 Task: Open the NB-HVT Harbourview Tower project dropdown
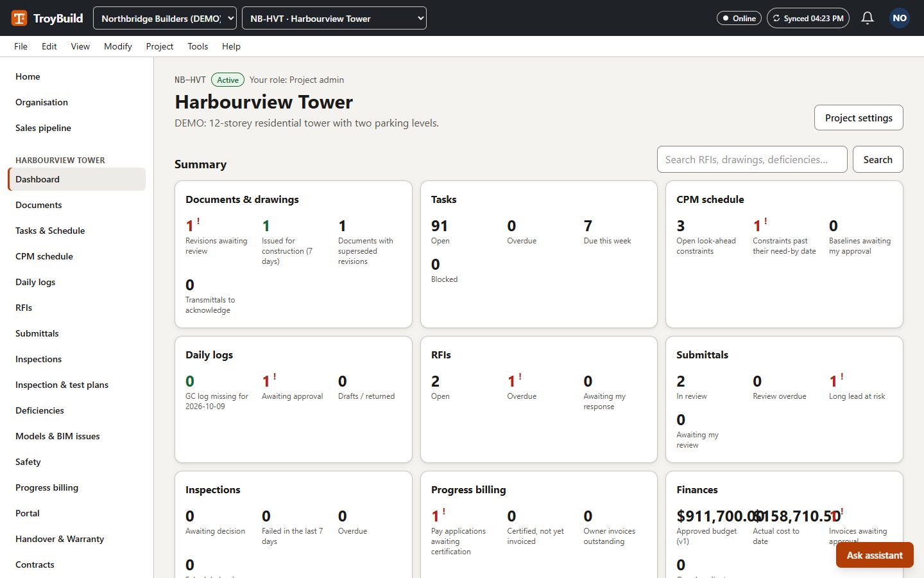[334, 18]
